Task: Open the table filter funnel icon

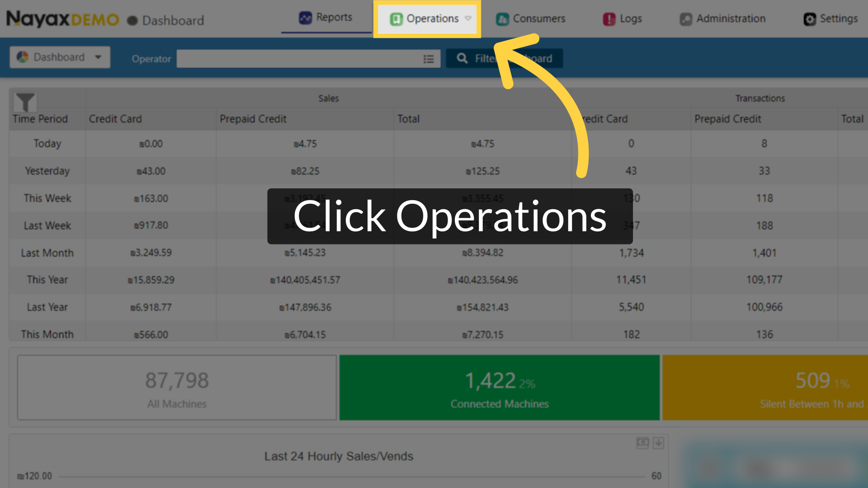Action: coord(25,102)
